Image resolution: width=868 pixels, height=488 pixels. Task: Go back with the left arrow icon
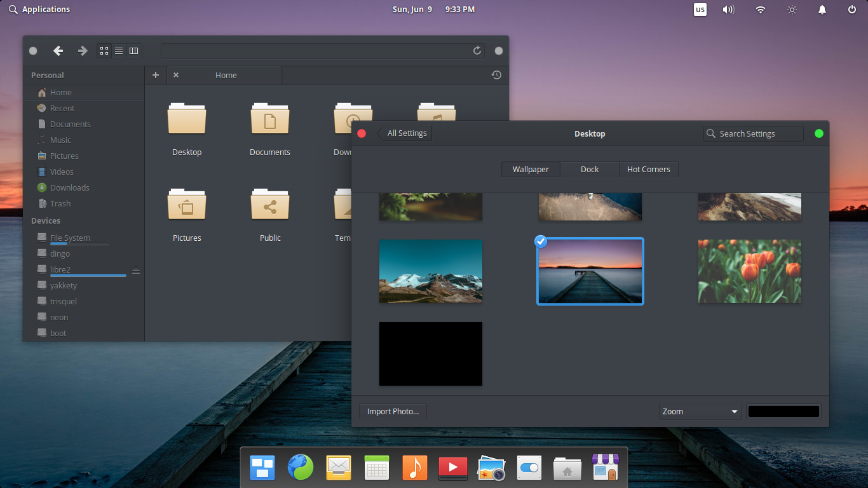[58, 51]
